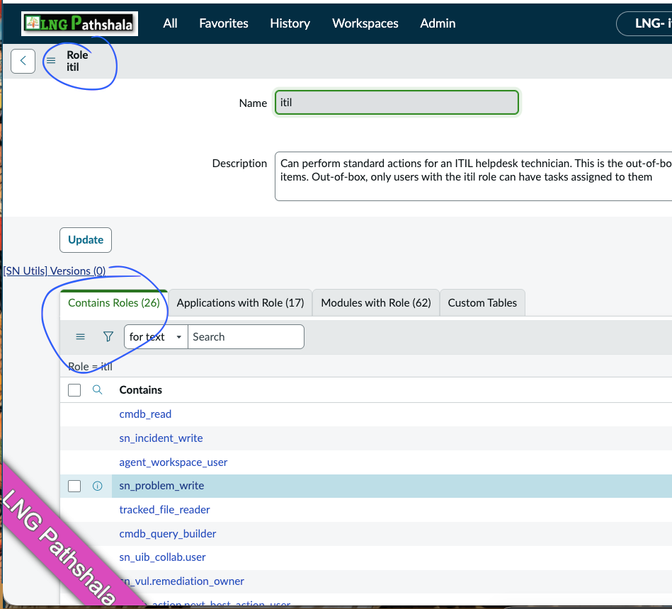Open the cmdb_read role link
The image size is (672, 609).
coord(145,414)
